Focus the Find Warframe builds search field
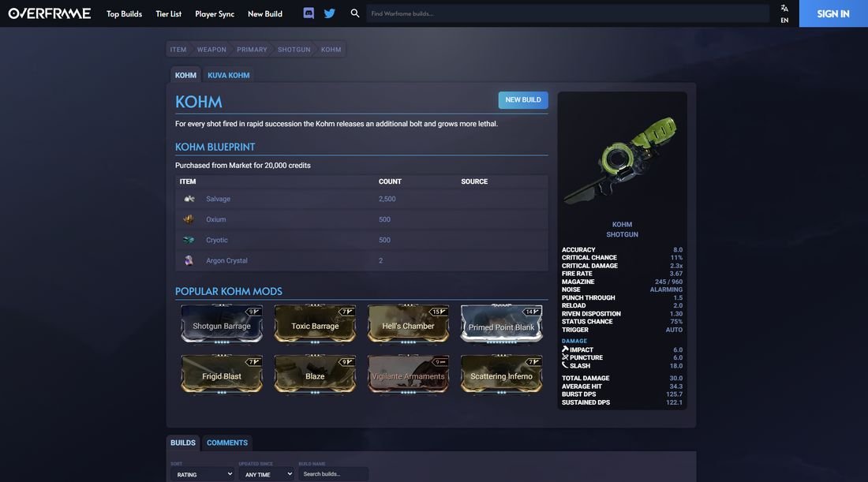The height and width of the screenshot is (482, 868). (x=567, y=13)
